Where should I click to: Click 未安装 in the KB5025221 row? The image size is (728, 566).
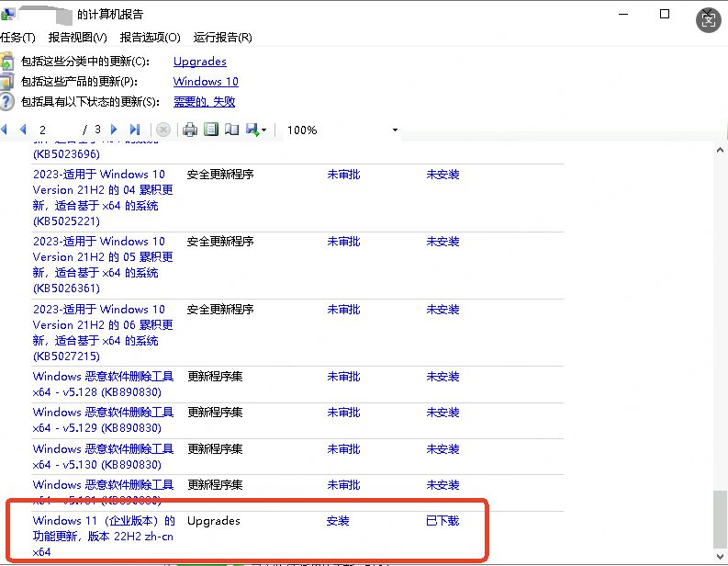coord(442,175)
